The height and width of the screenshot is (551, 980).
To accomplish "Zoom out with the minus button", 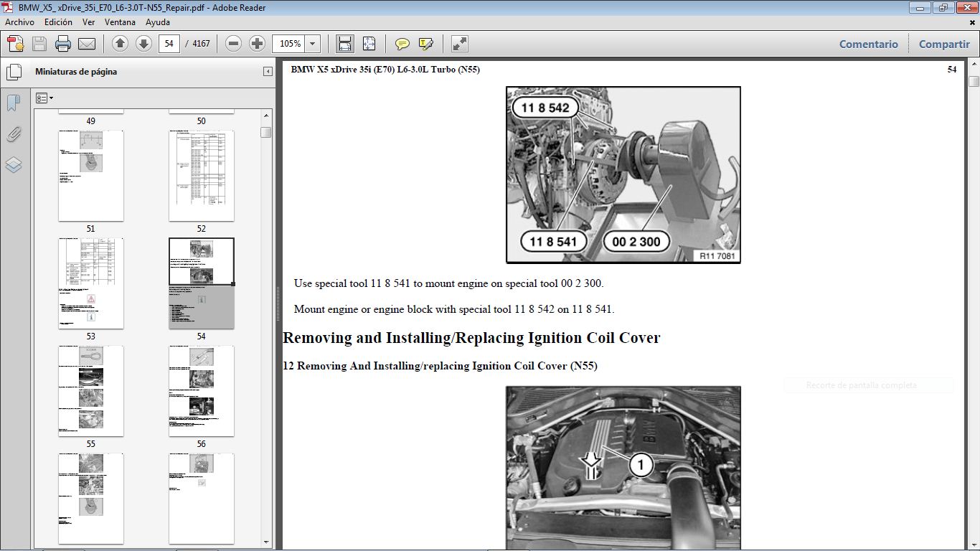I will click(x=233, y=44).
